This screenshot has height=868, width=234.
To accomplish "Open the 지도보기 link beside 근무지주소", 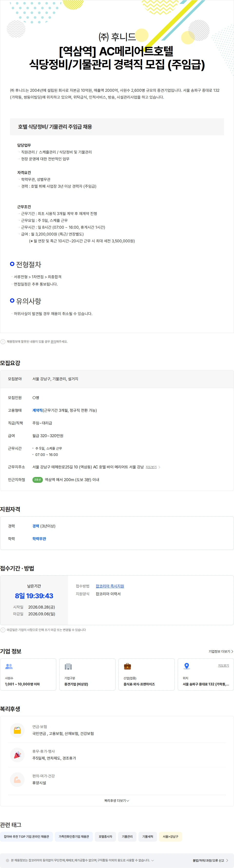I will (151, 467).
